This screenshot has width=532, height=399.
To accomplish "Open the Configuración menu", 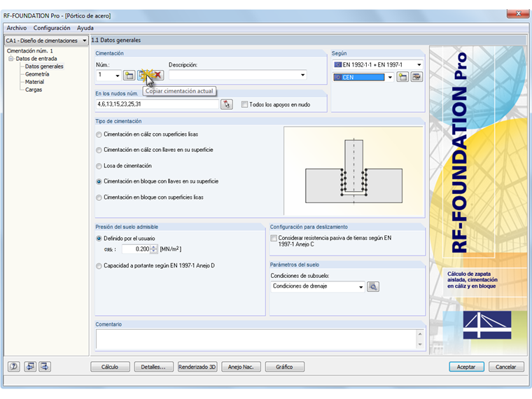I will pyautogui.click(x=52, y=28).
